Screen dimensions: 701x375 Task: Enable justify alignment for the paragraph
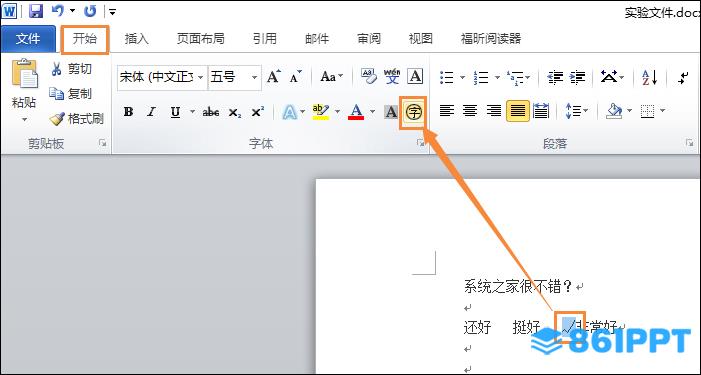517,111
